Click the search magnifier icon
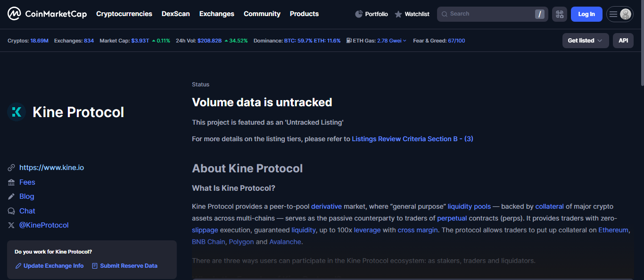Screen dimensions: 644x280 (445, 14)
